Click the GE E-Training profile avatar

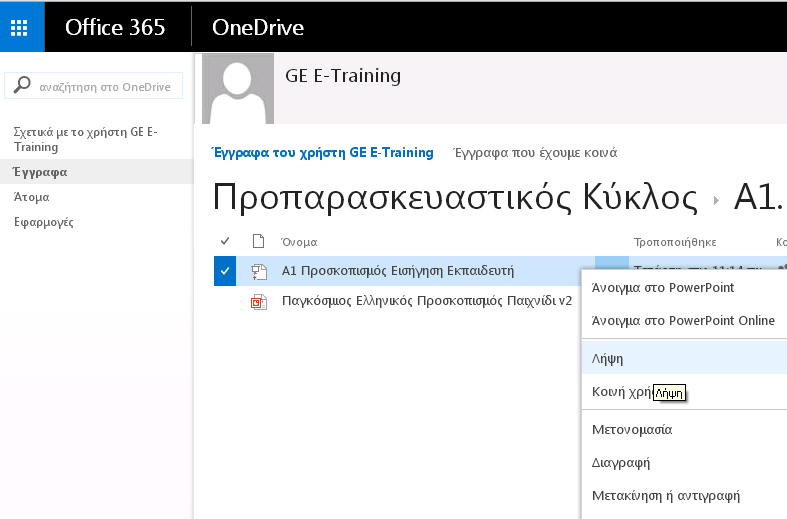pos(238,88)
